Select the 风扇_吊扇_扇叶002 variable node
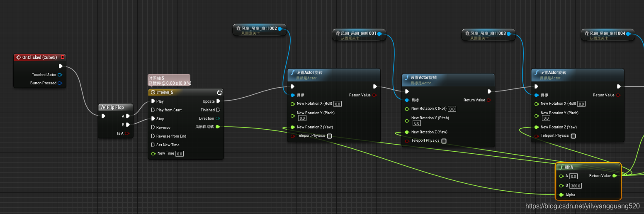This screenshot has width=644, height=214. (x=260, y=30)
